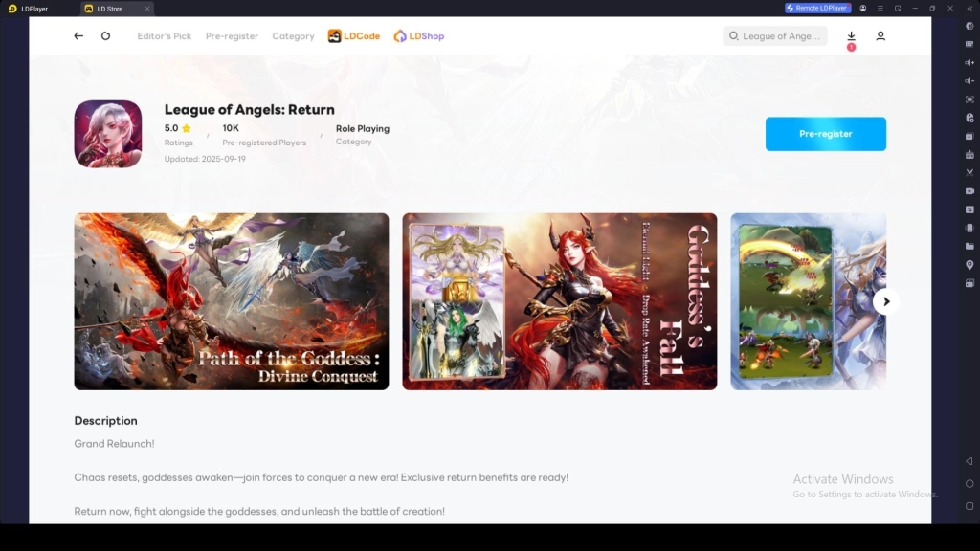The image size is (980, 551).
Task: Open the Pre-register menu in the header
Action: pos(232,36)
